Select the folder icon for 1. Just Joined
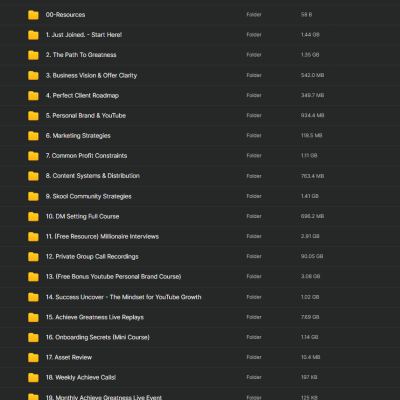 [x=33, y=35]
